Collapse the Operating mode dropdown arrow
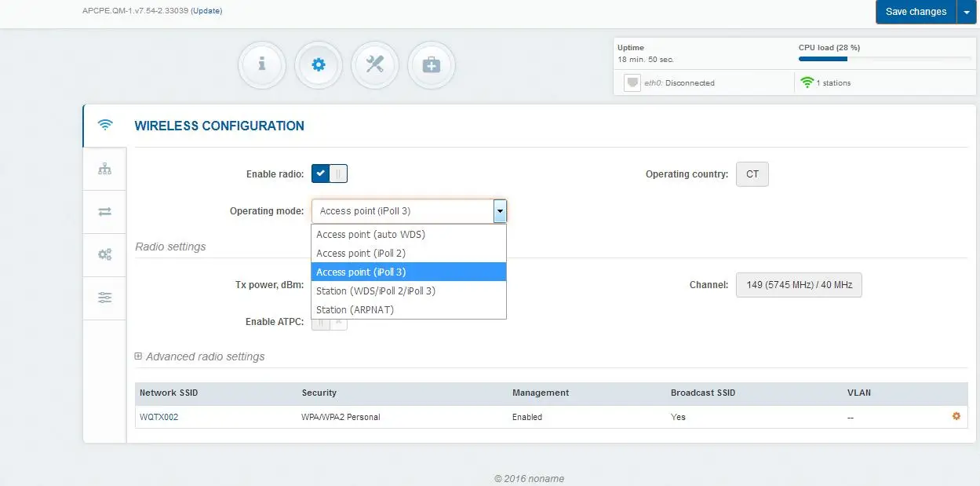980x486 pixels. (x=499, y=211)
